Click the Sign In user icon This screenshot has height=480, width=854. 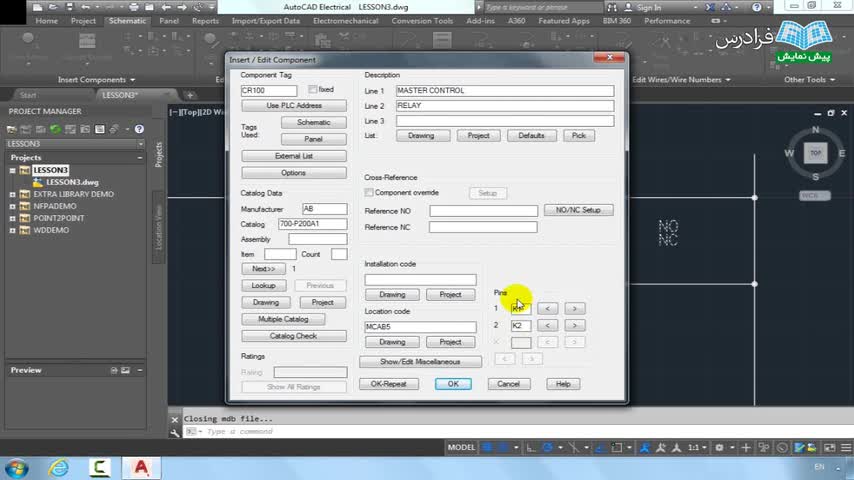(628, 7)
